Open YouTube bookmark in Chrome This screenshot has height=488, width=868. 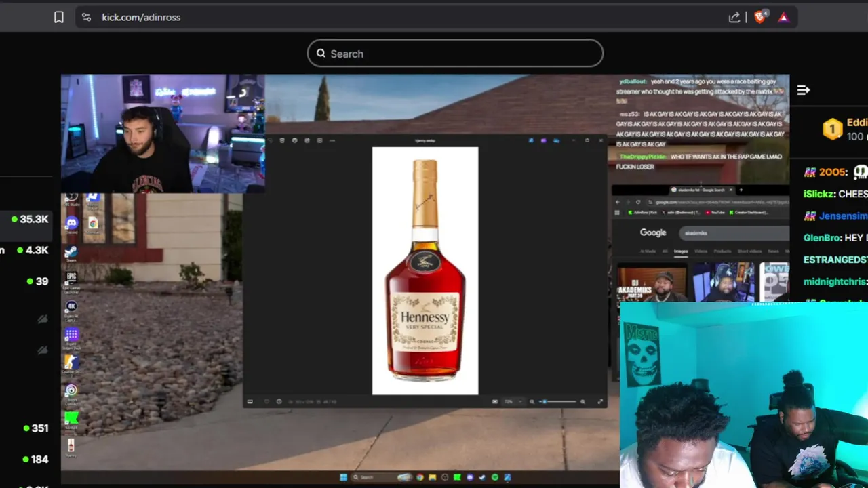(x=715, y=213)
